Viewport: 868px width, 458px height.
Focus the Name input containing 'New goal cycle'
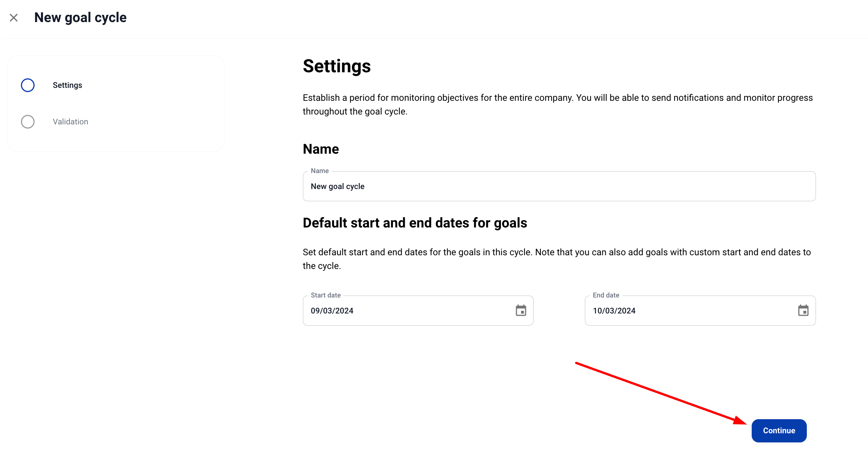[559, 186]
